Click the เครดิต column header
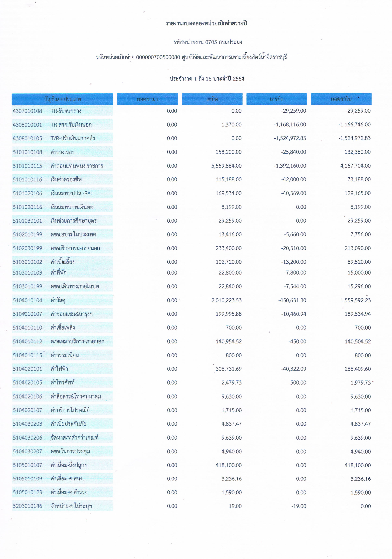The width and height of the screenshot is (392, 559). click(276, 99)
